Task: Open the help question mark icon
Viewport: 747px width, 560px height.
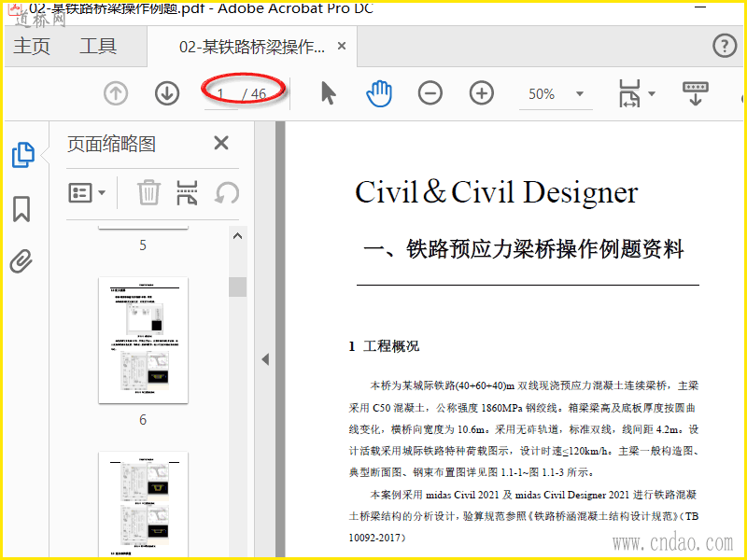Action: coord(725,46)
